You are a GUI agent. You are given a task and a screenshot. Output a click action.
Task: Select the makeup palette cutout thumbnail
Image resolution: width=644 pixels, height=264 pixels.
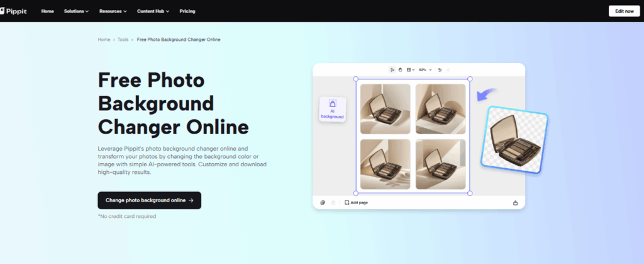(514, 141)
